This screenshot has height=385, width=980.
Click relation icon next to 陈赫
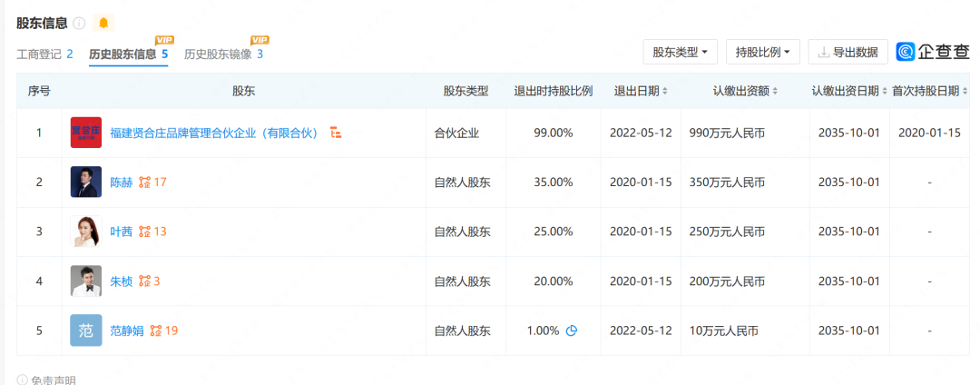pos(144,183)
